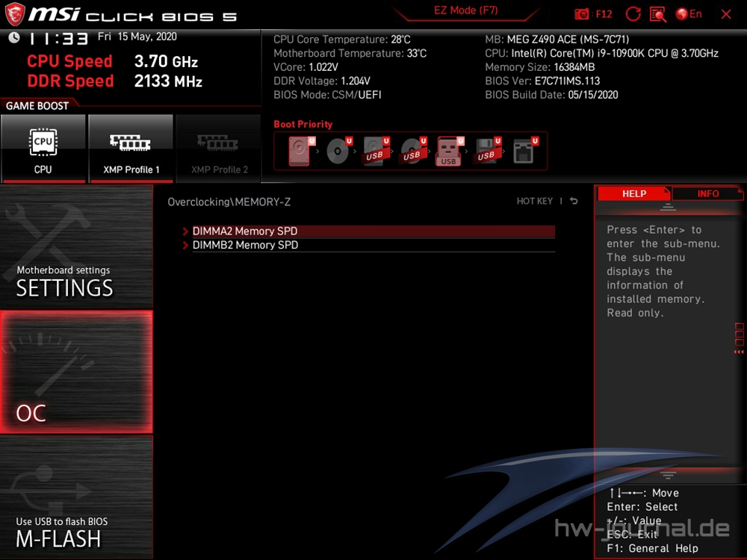The image size is (747, 560).
Task: Click the red arrow beside DIMMA2 Memory SPD
Action: [185, 231]
